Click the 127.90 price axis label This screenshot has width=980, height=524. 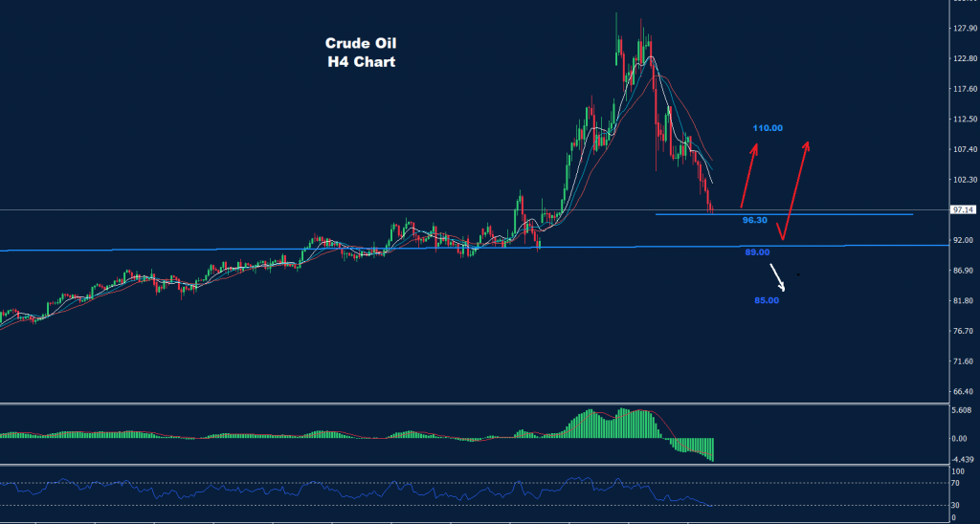962,29
